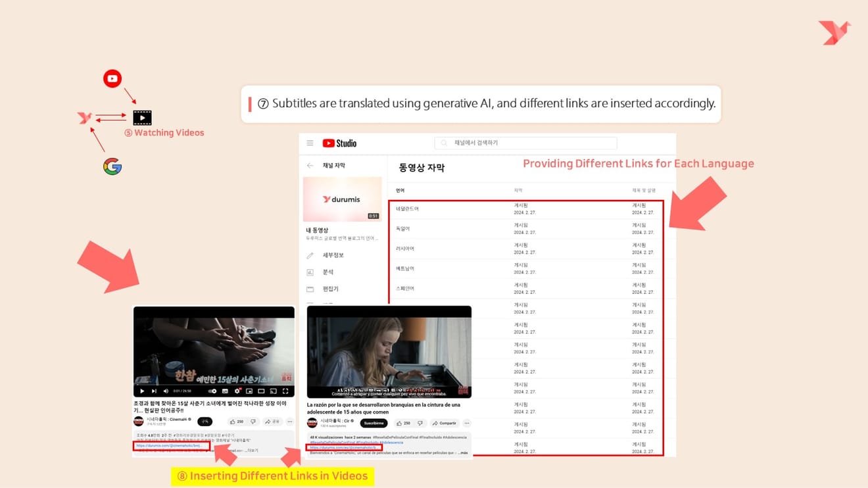Screen dimensions: 868x488
Task: Click the magnifier icon in Studio search
Action: (x=445, y=143)
